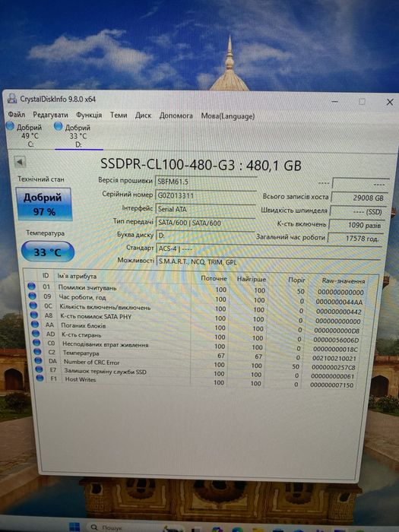Click status dot of attribute AD К-сть стирань

pos(36,333)
